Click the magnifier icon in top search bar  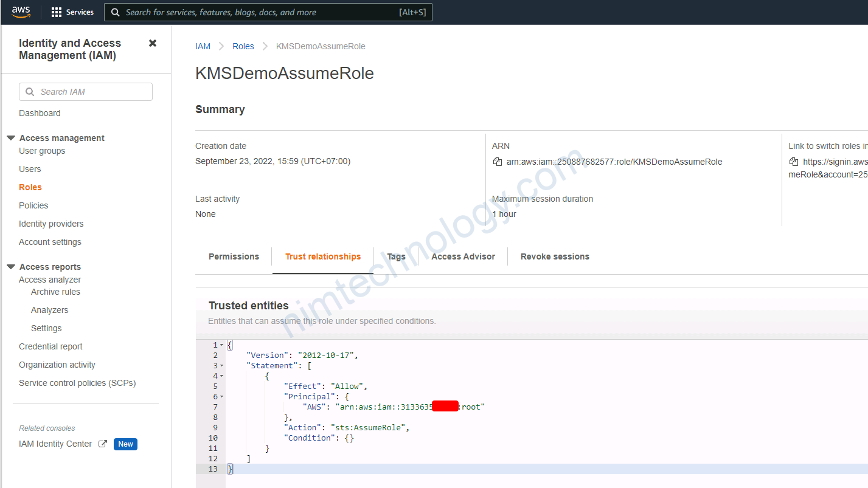pos(115,12)
